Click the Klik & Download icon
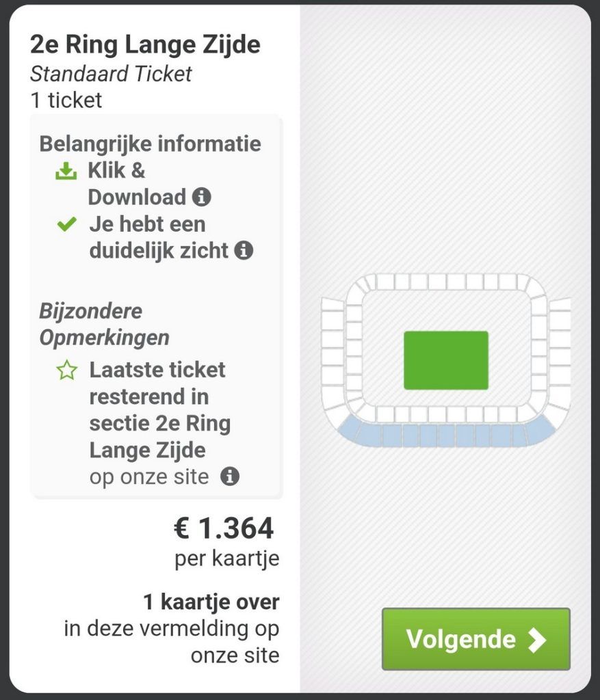The image size is (600, 700). pyautogui.click(x=67, y=171)
